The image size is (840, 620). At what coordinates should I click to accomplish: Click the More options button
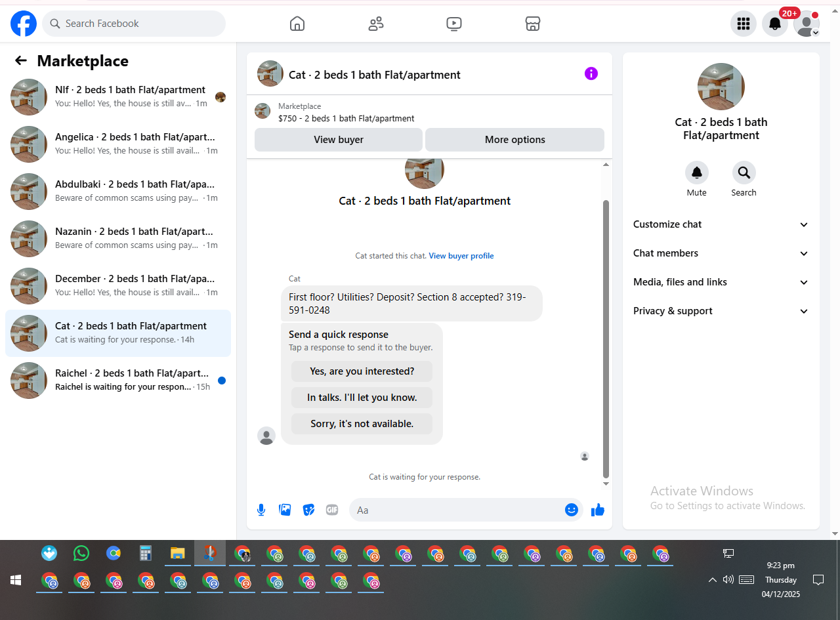pos(515,140)
